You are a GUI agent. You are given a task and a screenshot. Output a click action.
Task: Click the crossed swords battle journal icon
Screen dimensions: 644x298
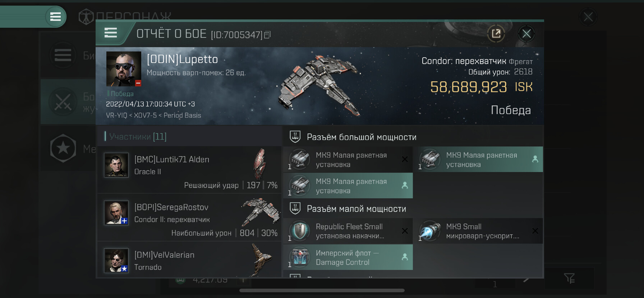63,102
